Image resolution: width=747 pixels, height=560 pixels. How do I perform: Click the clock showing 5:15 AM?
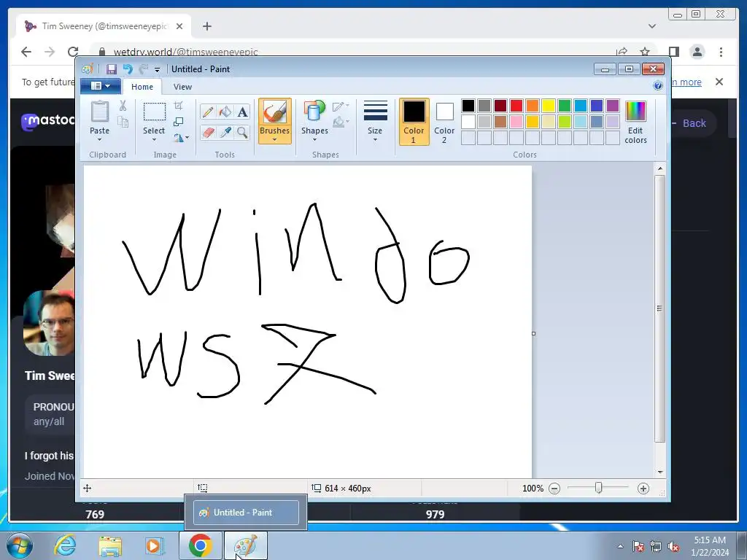point(710,540)
